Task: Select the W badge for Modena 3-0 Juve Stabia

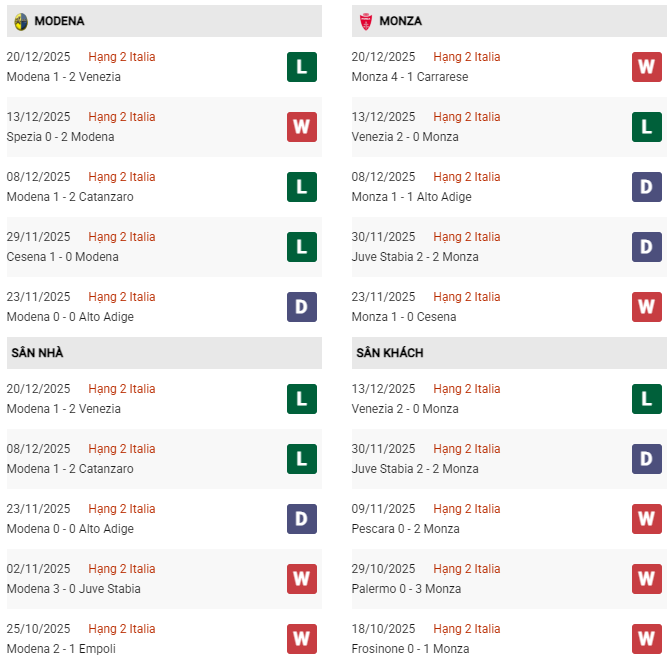Action: (x=301, y=579)
